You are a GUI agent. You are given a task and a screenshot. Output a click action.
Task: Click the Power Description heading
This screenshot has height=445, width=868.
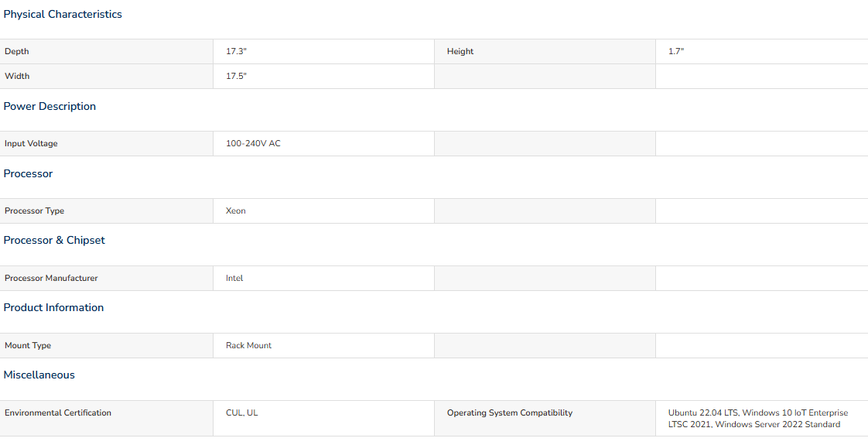click(50, 106)
